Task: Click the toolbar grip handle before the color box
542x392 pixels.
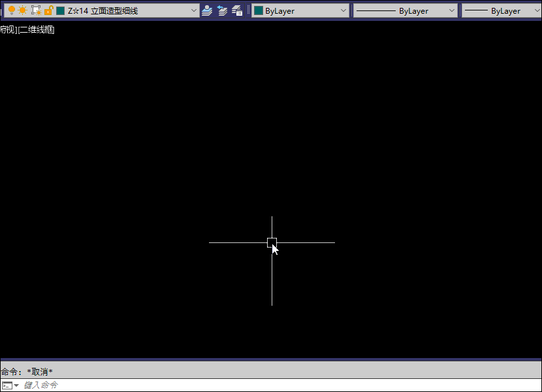Action: tap(249, 10)
